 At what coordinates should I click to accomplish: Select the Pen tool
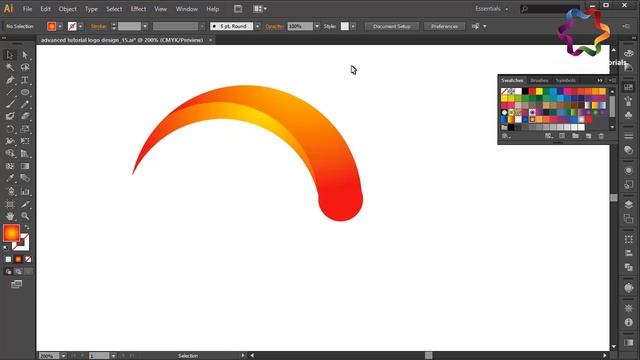[x=10, y=80]
